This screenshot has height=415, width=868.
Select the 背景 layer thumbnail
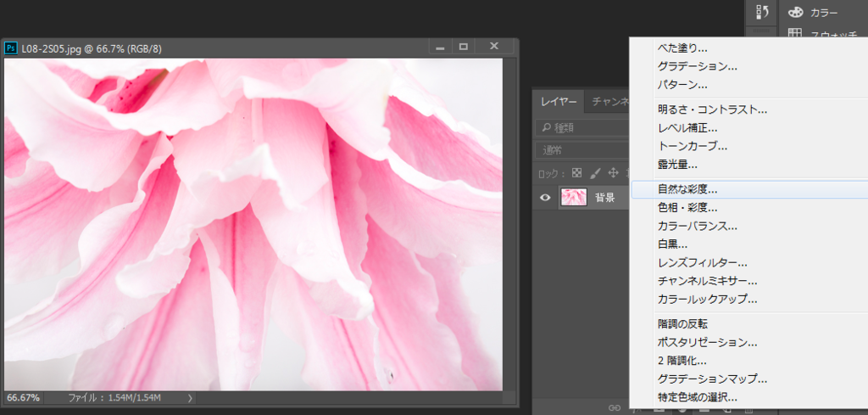(574, 197)
